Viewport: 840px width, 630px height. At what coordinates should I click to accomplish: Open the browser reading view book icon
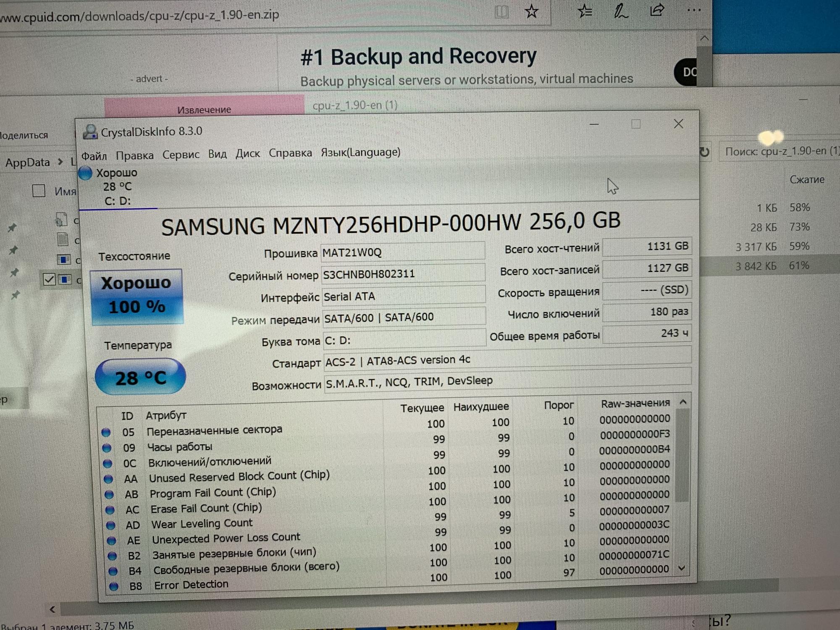(x=501, y=13)
